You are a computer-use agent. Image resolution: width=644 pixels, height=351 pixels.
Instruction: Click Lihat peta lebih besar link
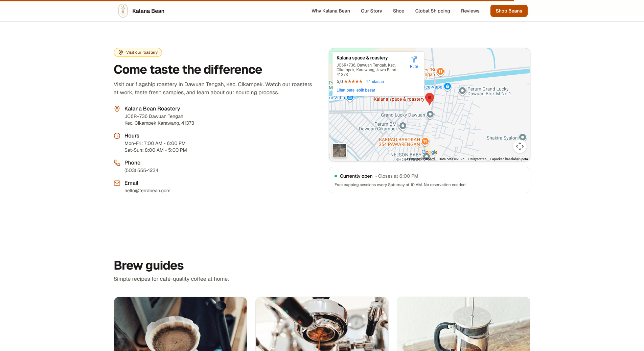[x=355, y=90]
